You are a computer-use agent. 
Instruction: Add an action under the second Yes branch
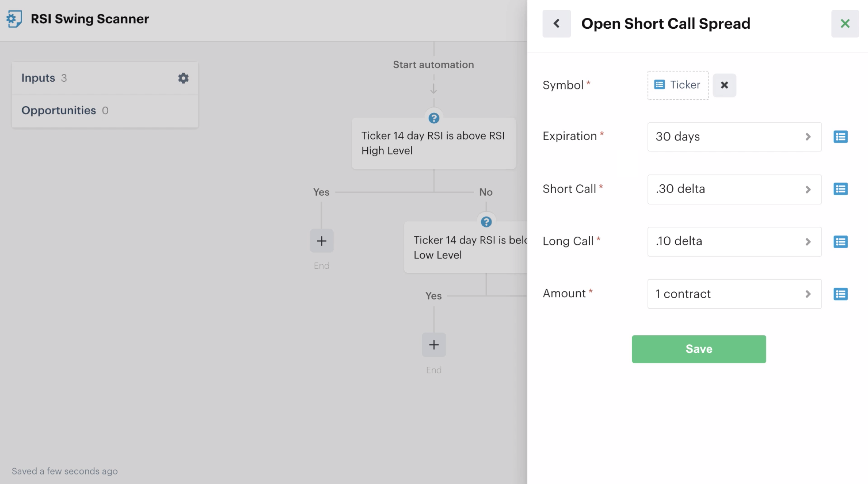coord(434,345)
